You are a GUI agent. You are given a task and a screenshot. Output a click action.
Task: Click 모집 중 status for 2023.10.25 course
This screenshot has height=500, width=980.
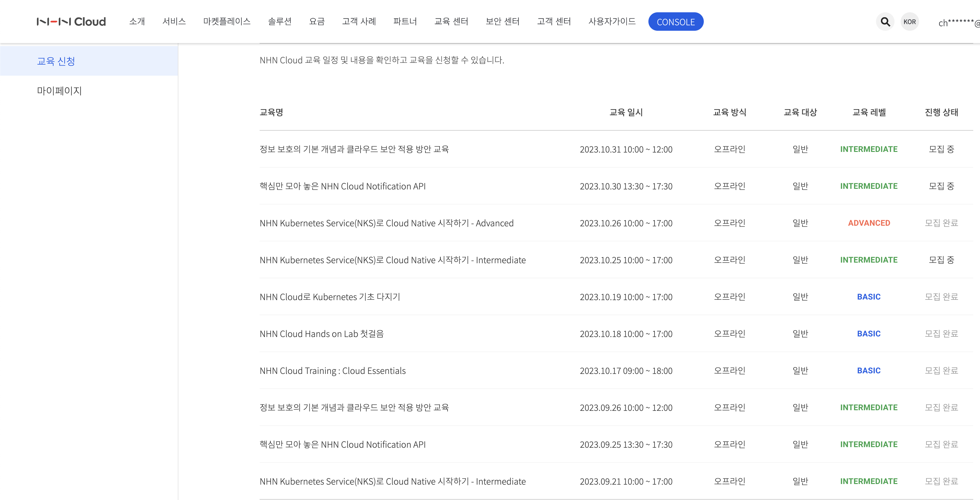pyautogui.click(x=941, y=260)
